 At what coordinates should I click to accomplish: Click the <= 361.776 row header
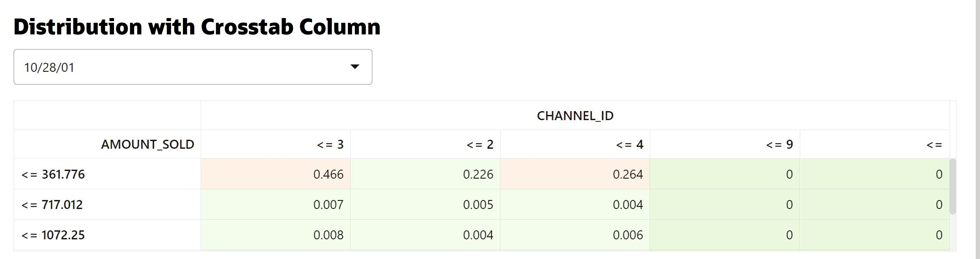pos(53,174)
